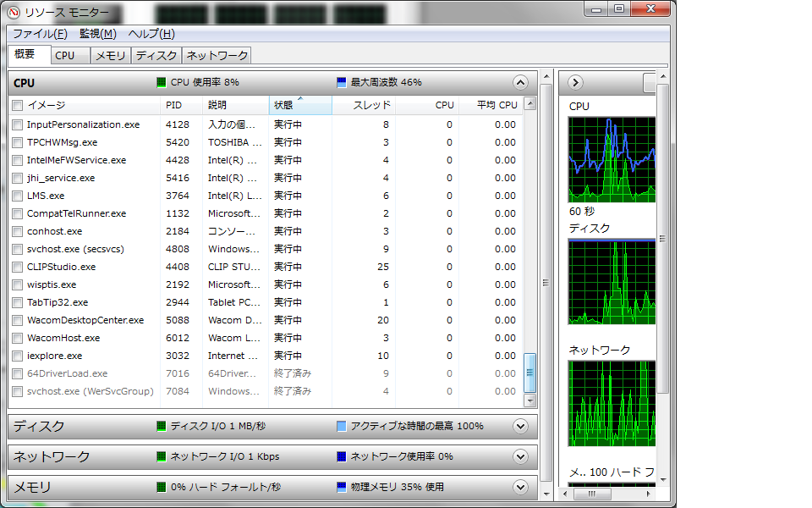Open the ファイル(F) menu
The image size is (812, 508).
(40, 34)
